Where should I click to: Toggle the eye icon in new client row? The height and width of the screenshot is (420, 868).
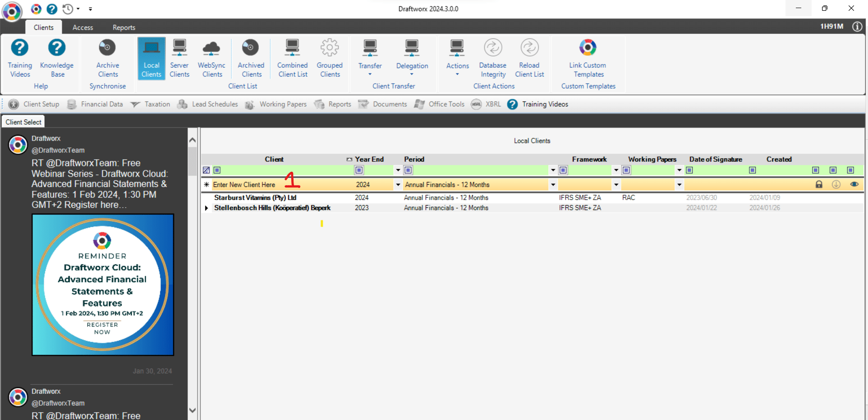click(x=854, y=184)
